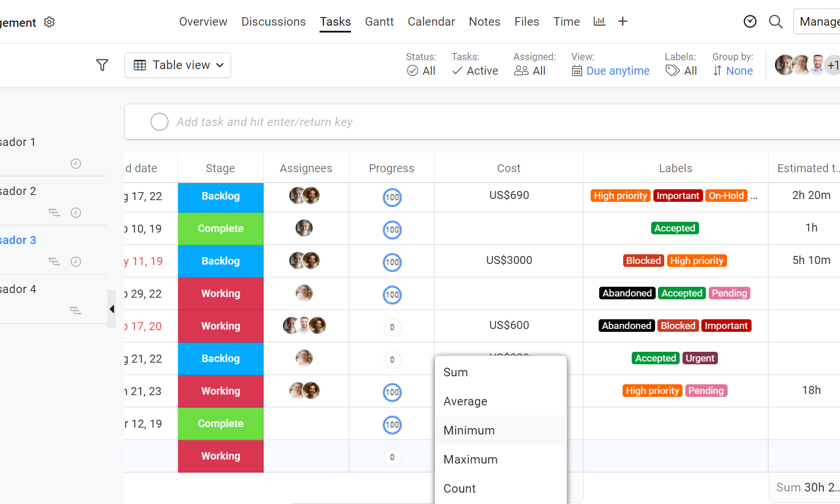840x504 pixels.
Task: Click the plus icon to add tab
Action: (x=623, y=22)
